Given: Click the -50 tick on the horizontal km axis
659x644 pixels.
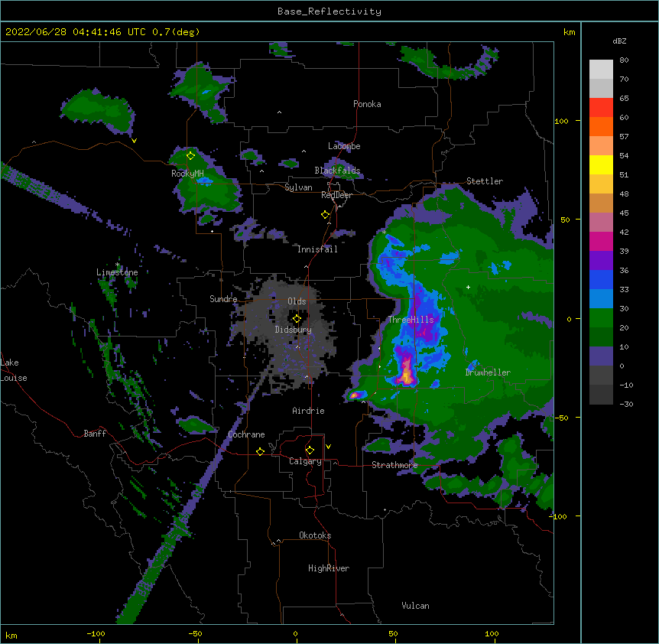Looking at the screenshot, I should click(195, 634).
